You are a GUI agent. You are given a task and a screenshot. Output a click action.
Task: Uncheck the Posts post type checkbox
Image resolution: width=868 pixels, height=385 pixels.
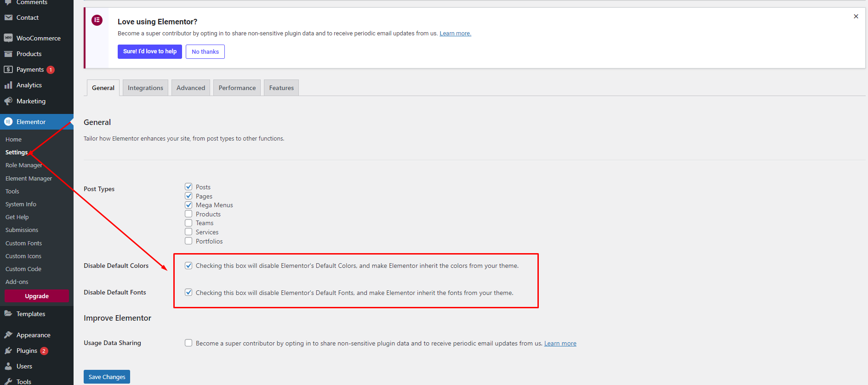(188, 187)
